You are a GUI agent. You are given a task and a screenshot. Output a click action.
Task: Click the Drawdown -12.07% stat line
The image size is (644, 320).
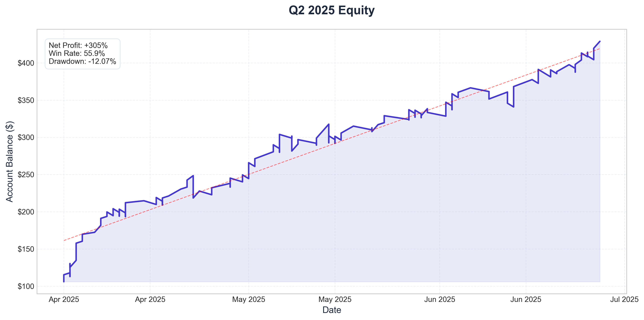82,61
